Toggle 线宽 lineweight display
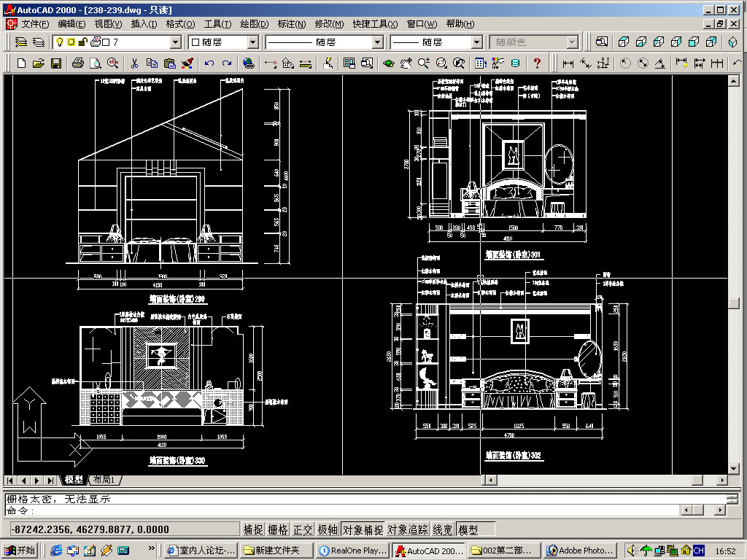The image size is (747, 560). (443, 529)
